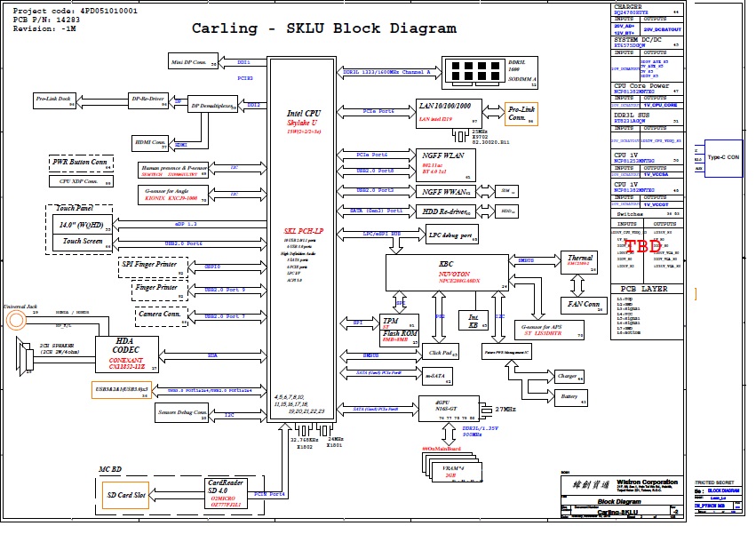Click the G-sensor for APS block
Image resolution: width=756 pixels, height=534 pixels.
coord(549,330)
